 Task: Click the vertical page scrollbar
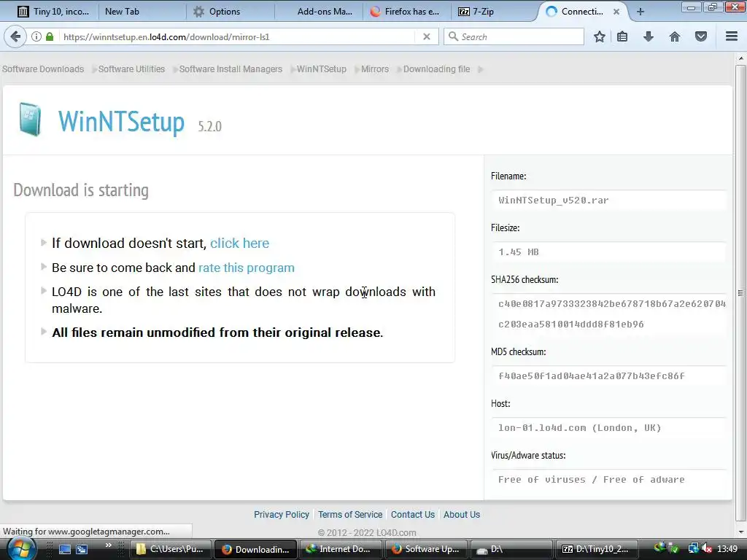click(x=740, y=293)
